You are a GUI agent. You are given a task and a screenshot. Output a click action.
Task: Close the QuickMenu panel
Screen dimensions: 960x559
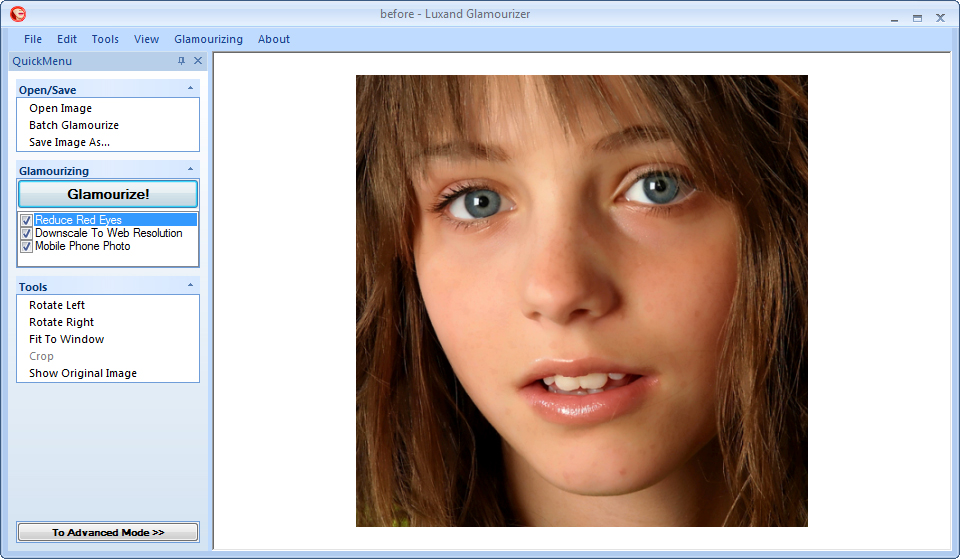[x=197, y=61]
